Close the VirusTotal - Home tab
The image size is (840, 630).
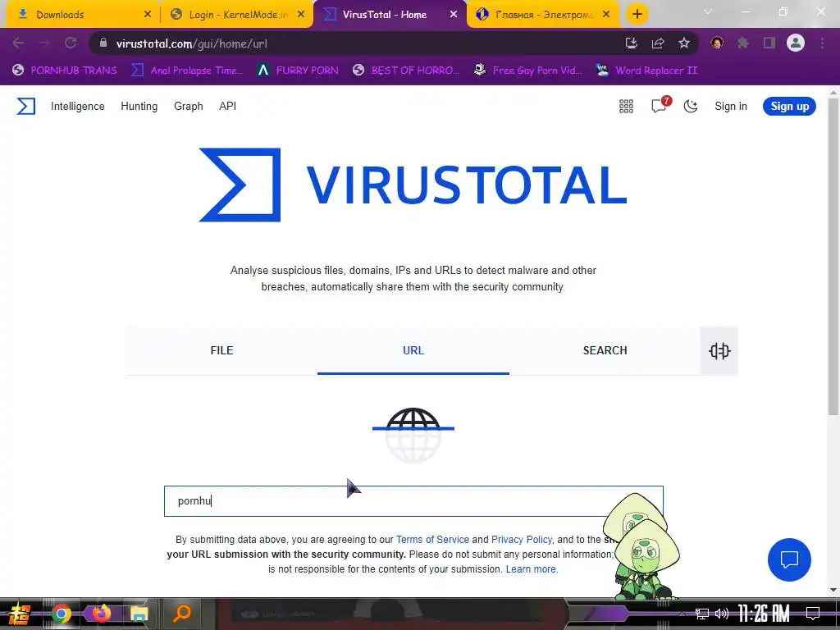tap(454, 15)
